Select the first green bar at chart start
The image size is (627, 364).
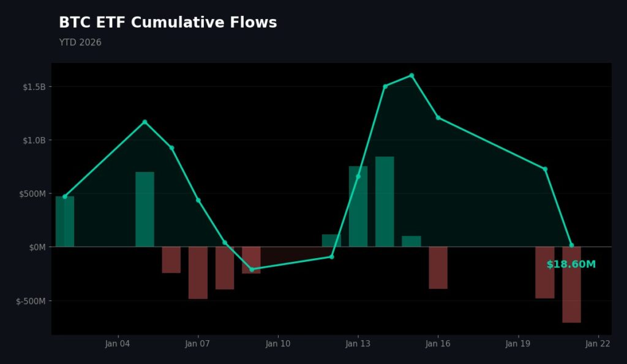(x=65, y=221)
